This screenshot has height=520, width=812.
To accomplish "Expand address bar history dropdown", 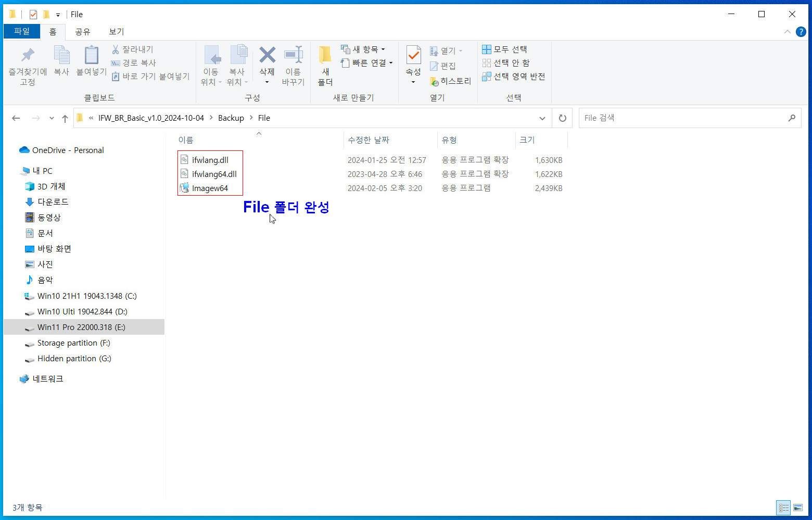I will (542, 118).
